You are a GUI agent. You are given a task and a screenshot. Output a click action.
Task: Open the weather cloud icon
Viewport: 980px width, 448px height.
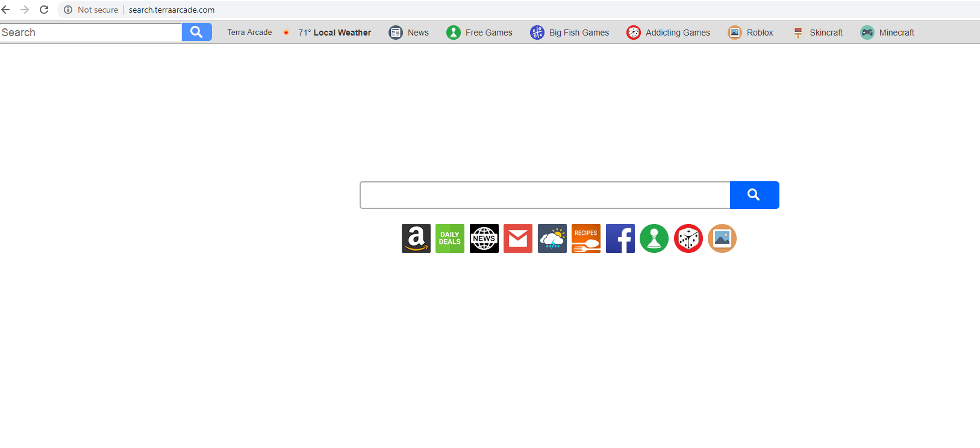point(552,238)
